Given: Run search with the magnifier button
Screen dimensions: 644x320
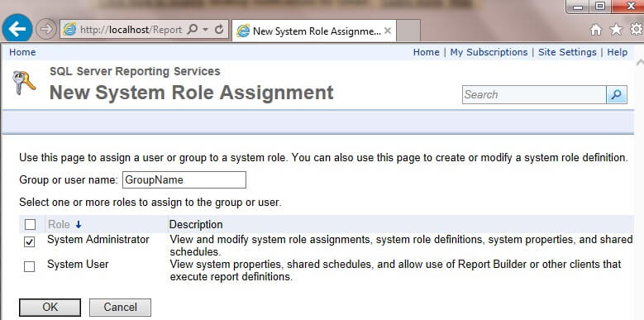Looking at the screenshot, I should (x=617, y=94).
